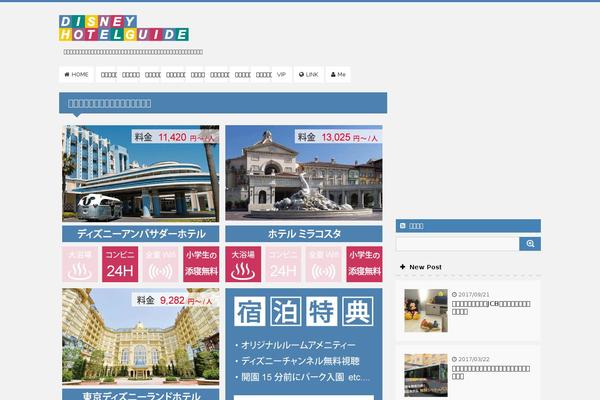The image size is (600, 400).
Task: Click the 宿泊特典 benefits banner
Action: pos(304,344)
